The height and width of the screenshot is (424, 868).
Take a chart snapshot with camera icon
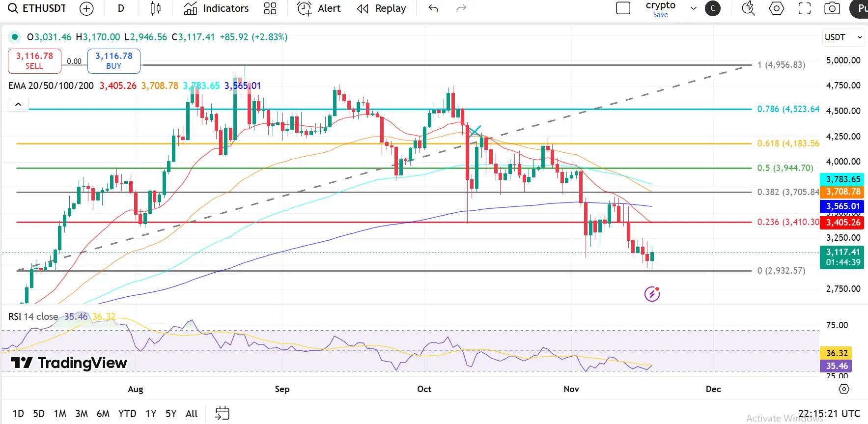pyautogui.click(x=832, y=8)
